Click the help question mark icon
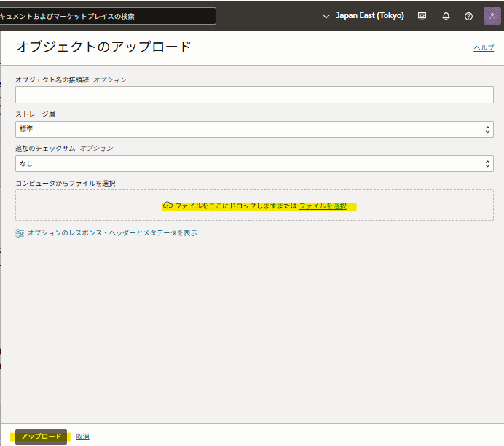The image size is (504, 446). [x=468, y=16]
